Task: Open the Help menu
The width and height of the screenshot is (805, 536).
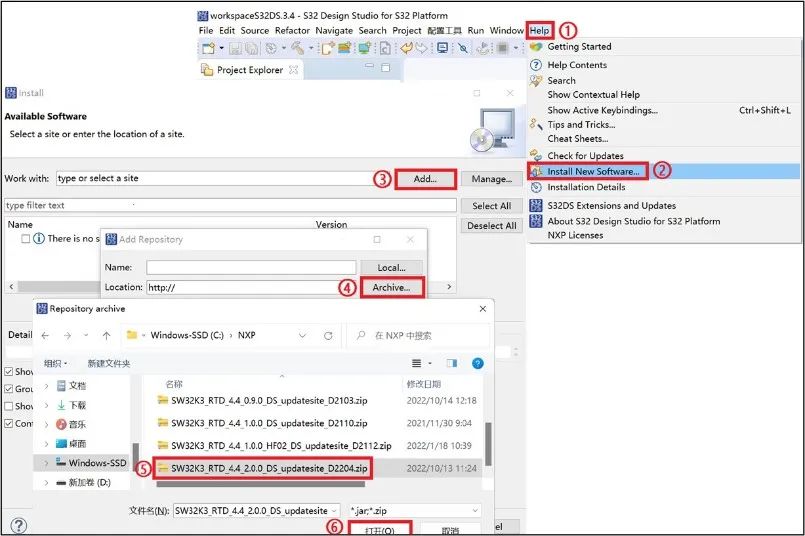Action: click(540, 30)
